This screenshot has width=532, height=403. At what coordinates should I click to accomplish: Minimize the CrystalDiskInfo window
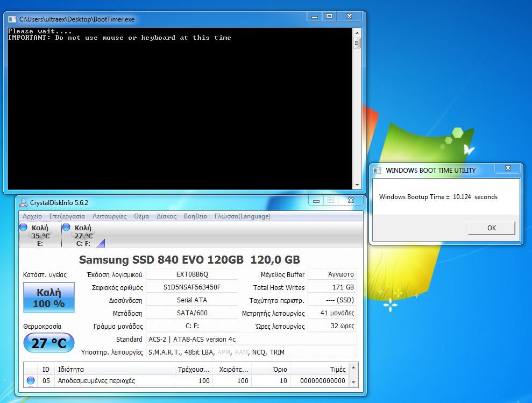(316, 201)
